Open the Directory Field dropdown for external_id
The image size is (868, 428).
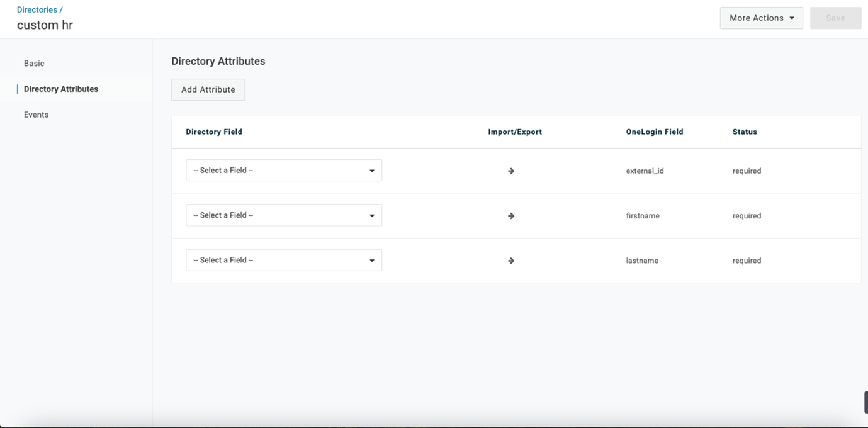pos(284,171)
